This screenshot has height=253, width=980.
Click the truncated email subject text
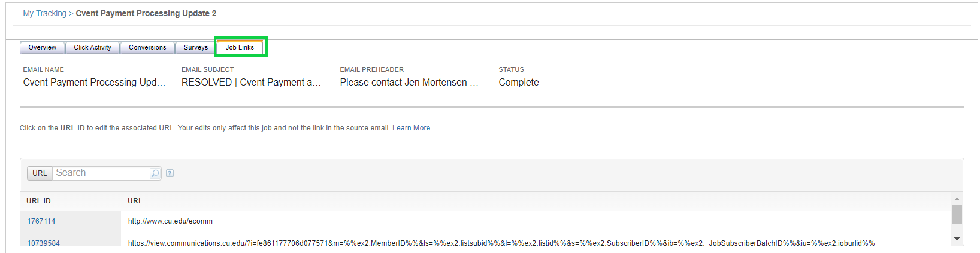[251, 83]
